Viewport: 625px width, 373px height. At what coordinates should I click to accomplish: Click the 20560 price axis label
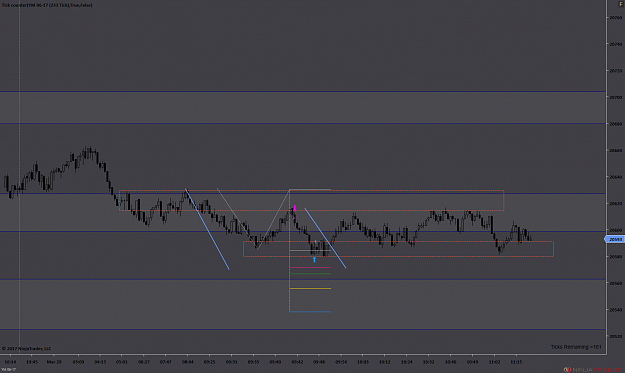coord(615,283)
